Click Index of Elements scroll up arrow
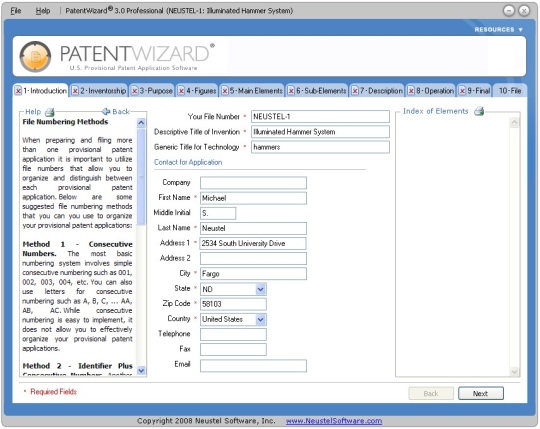The height and width of the screenshot is (429, 540). pyautogui.click(x=514, y=122)
